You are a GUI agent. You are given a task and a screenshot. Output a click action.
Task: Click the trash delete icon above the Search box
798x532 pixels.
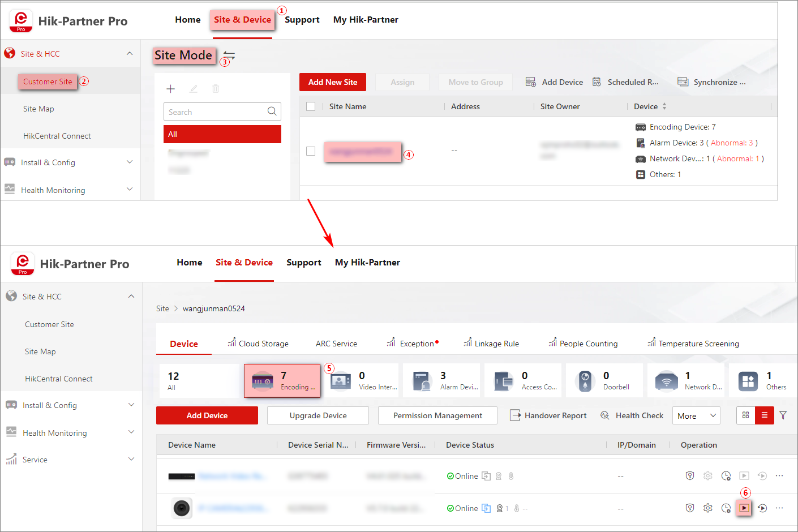(216, 89)
